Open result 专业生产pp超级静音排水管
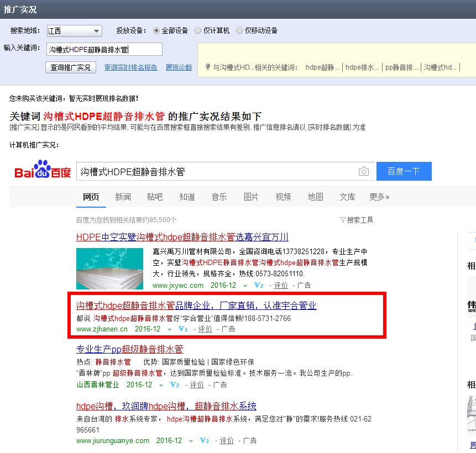 (129, 349)
